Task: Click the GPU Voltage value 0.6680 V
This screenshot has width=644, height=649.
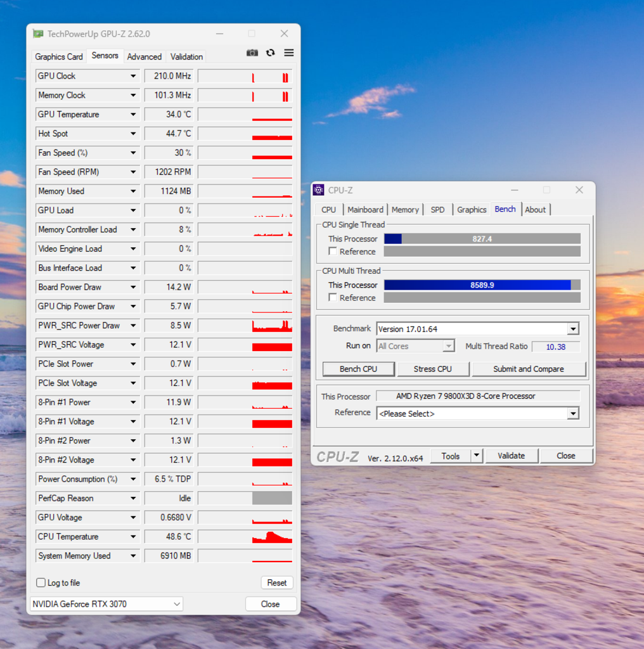Action: click(x=169, y=517)
